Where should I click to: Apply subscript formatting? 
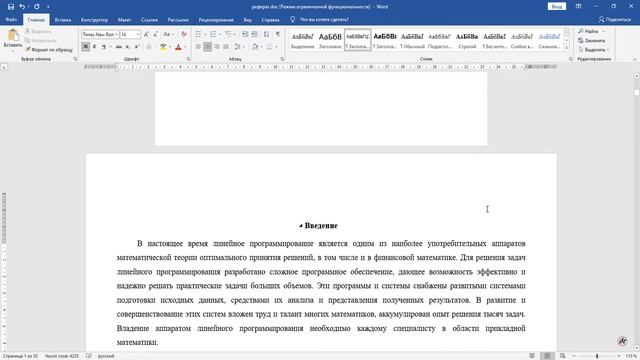(x=128, y=47)
